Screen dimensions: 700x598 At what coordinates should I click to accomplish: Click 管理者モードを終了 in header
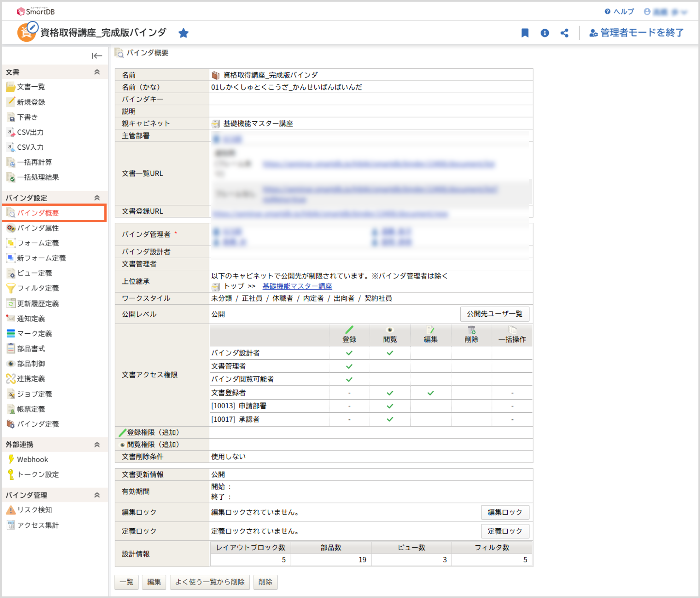click(x=637, y=33)
